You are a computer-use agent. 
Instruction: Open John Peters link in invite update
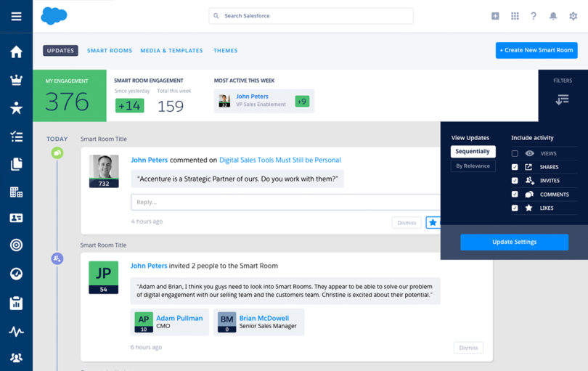coord(149,266)
